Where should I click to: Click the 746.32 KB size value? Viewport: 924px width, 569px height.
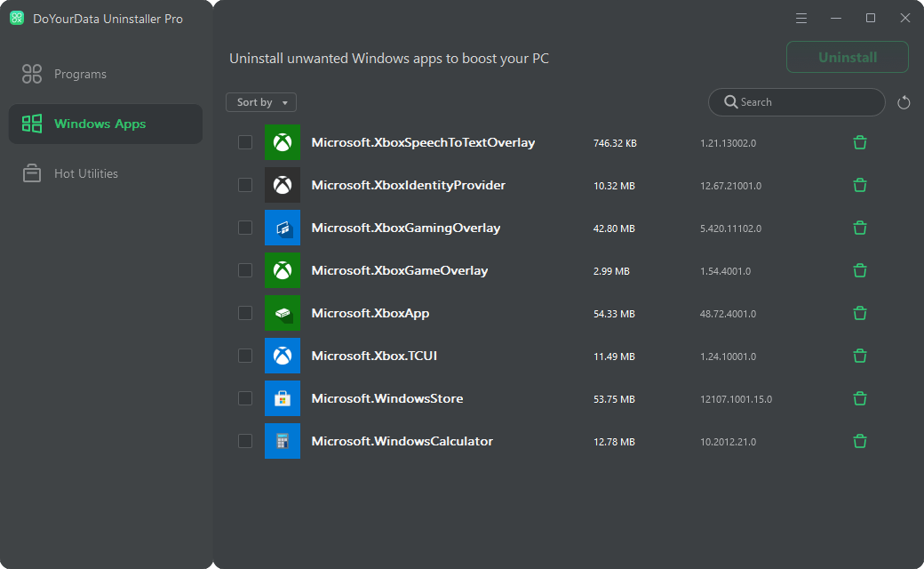tap(615, 143)
